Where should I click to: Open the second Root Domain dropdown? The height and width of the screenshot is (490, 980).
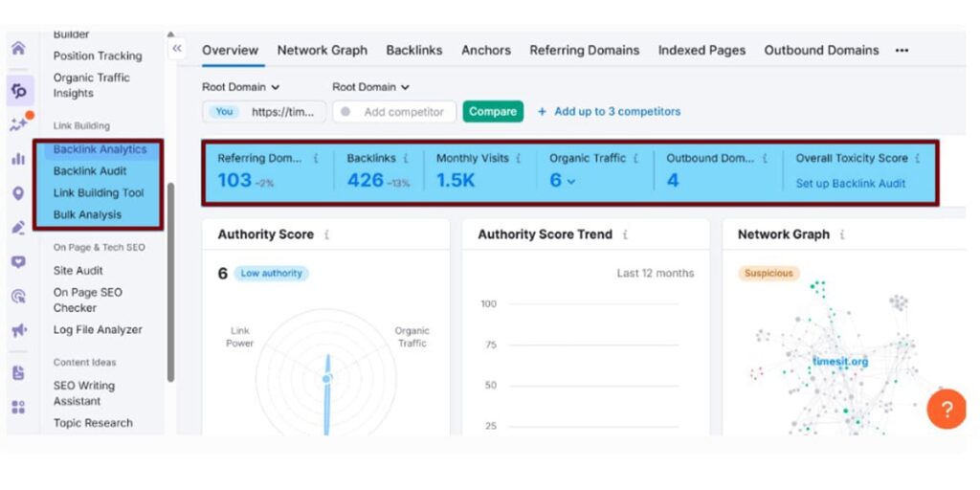tap(371, 87)
